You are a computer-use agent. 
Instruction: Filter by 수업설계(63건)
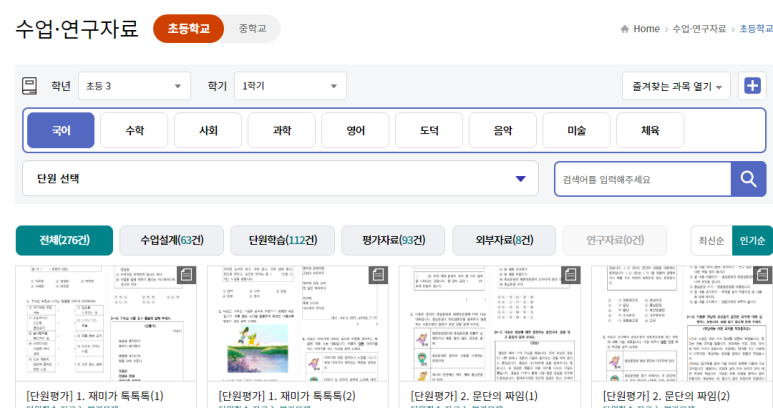pos(172,240)
